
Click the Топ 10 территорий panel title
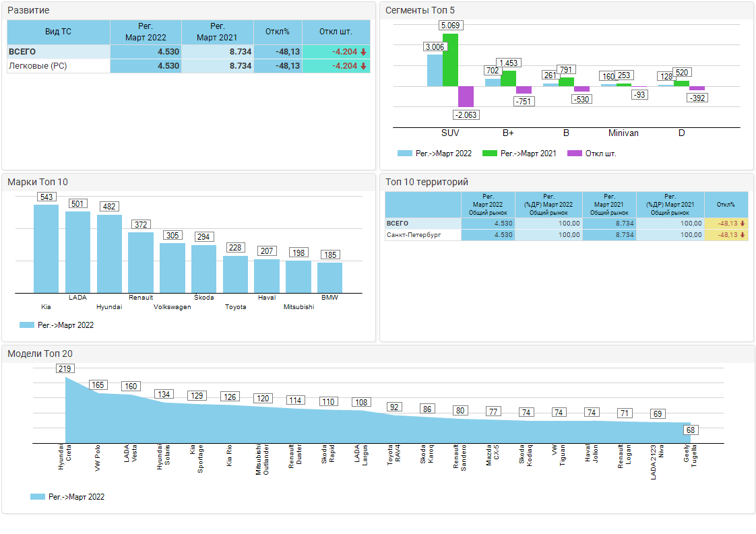pos(426,182)
